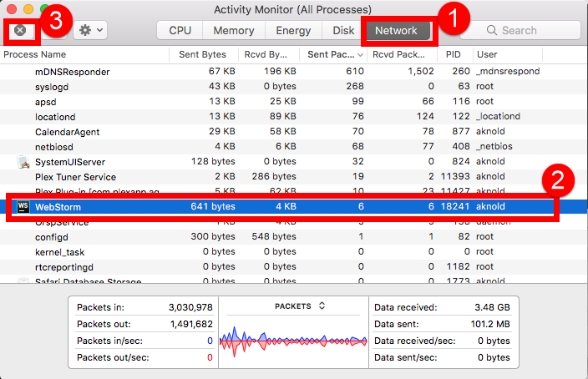Click the SystemUIServer process icon
The image size is (588, 379).
pos(23,162)
